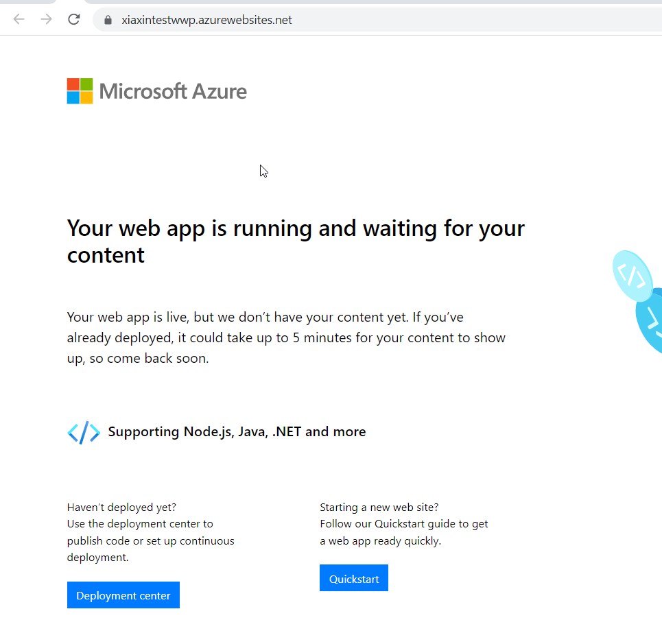Click the light-blue code bubble illustration
The width and height of the screenshot is (662, 644).
(632, 276)
